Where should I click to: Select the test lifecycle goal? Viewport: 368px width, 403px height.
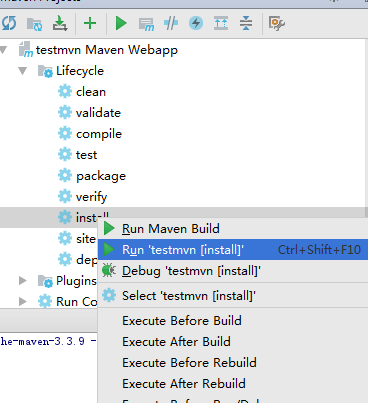[x=86, y=155]
